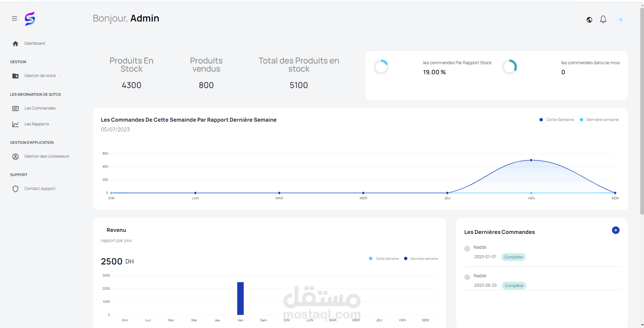This screenshot has height=328, width=644.
Task: Click the purple S app logo
Action: [30, 19]
